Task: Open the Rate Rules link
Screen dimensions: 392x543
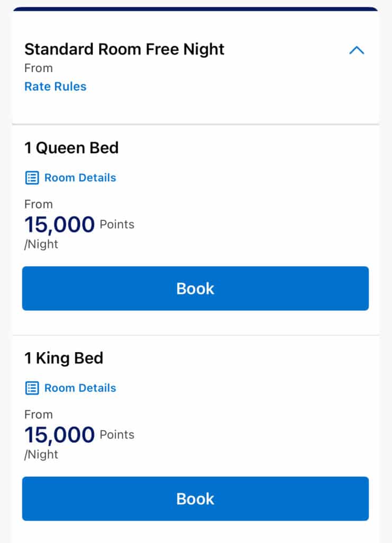Action: coord(56,86)
